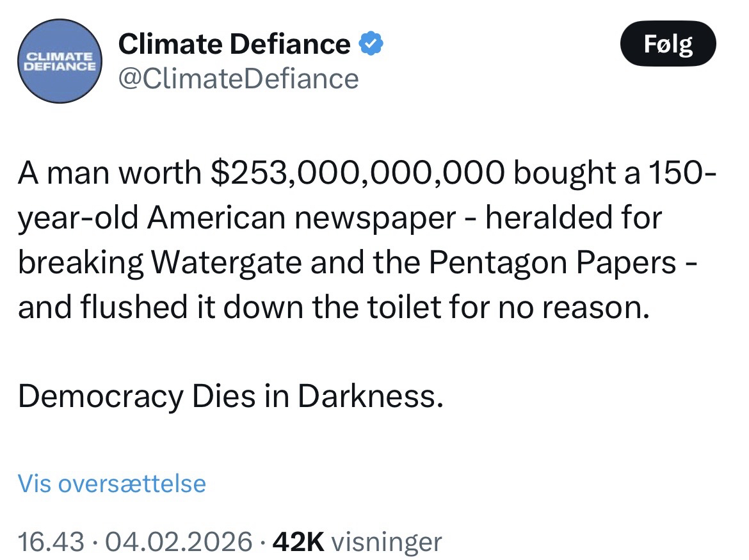The image size is (749, 560).
Task: Click the phrase American newspaper
Action: tap(300, 220)
